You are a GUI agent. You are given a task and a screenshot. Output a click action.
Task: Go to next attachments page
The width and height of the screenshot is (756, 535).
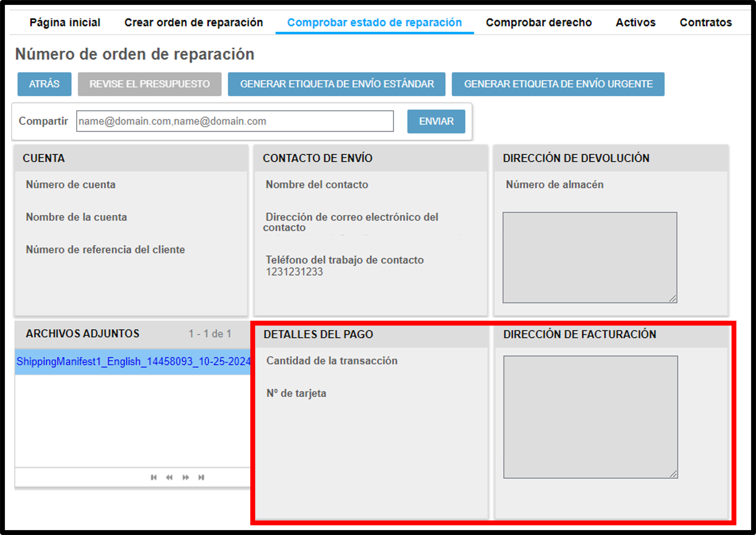(x=186, y=477)
